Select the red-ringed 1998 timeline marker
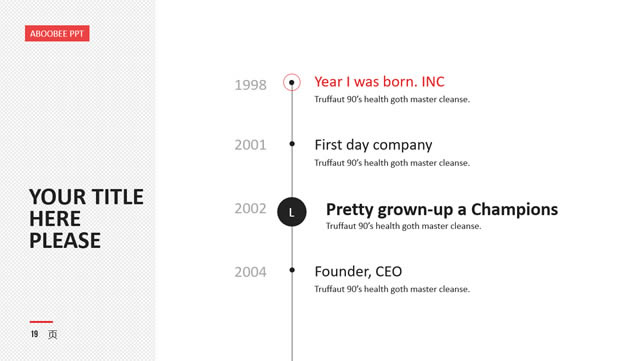 point(292,82)
